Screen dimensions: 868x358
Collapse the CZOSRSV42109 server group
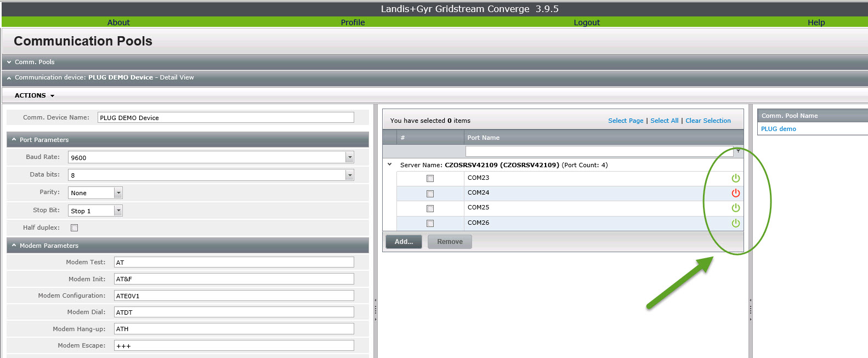390,164
